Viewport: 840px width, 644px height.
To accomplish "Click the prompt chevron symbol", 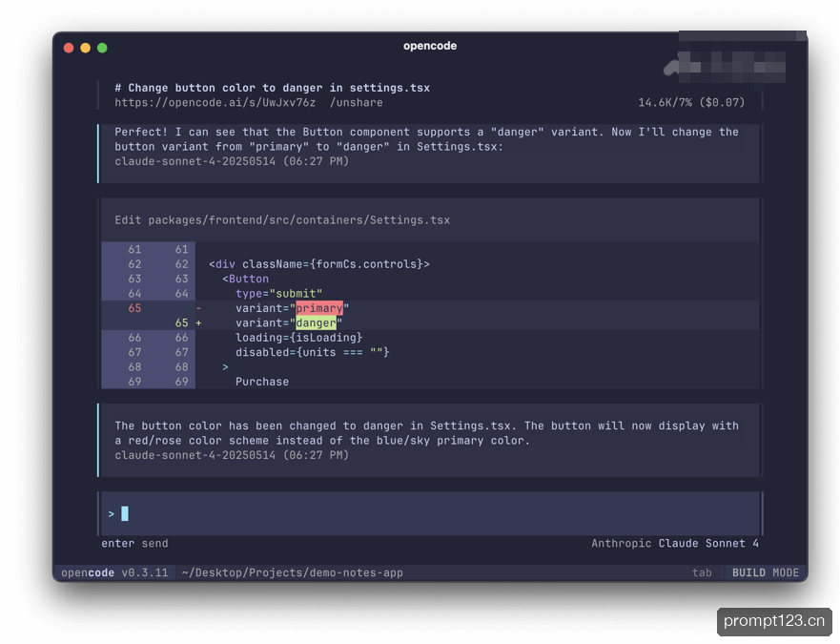I will 111,513.
